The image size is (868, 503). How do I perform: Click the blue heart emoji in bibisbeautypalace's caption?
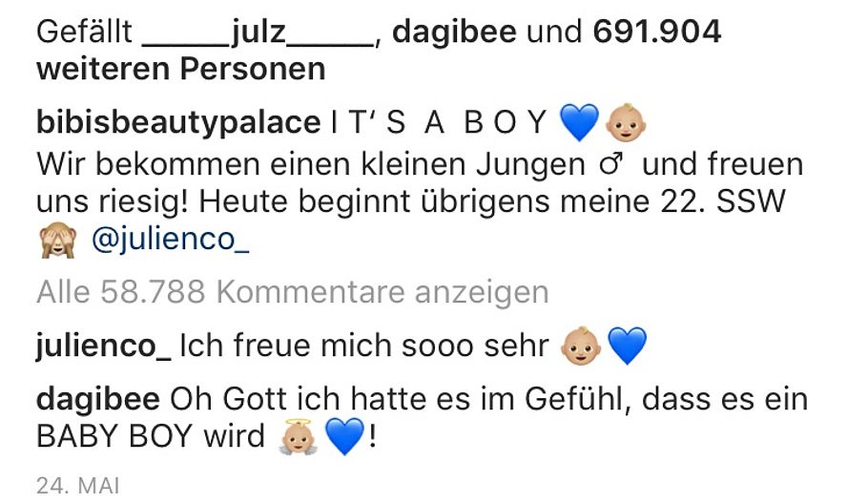(576, 122)
